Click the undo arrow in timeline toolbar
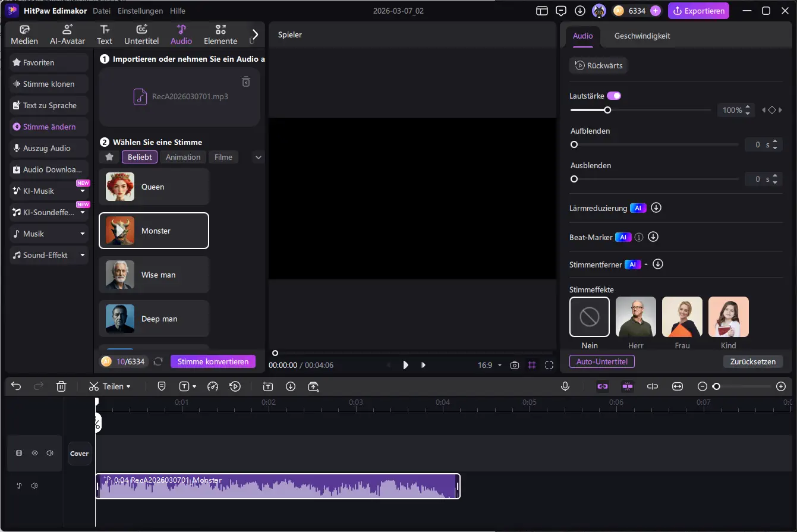797x532 pixels. (16, 386)
